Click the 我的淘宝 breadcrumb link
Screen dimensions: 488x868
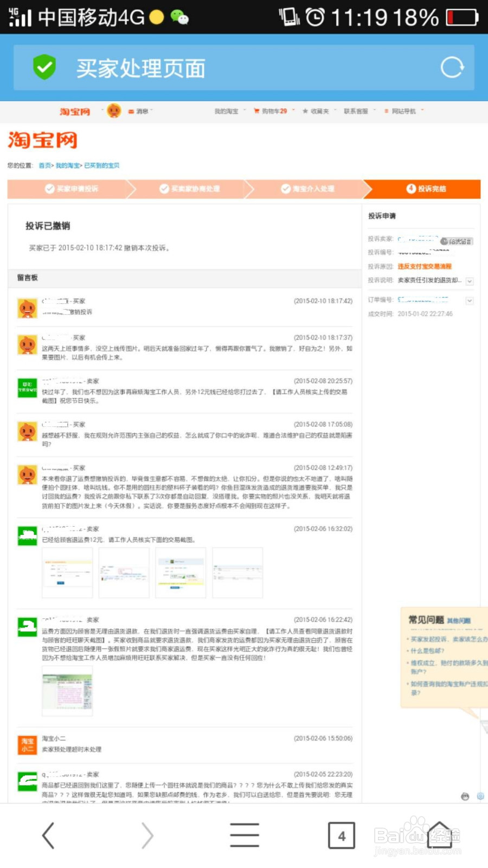pyautogui.click(x=67, y=165)
